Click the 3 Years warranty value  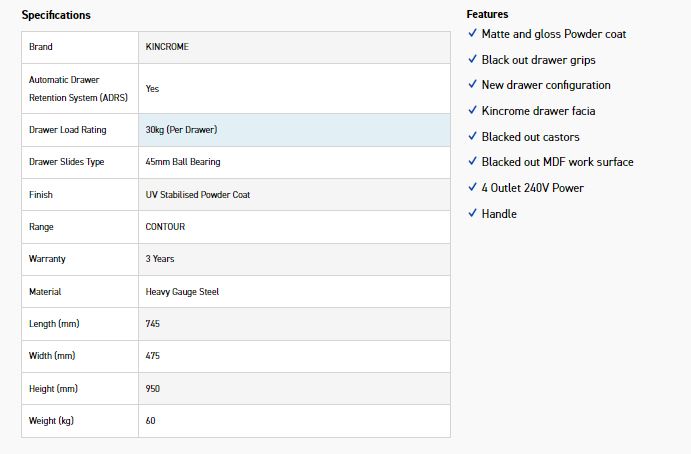[x=160, y=259]
